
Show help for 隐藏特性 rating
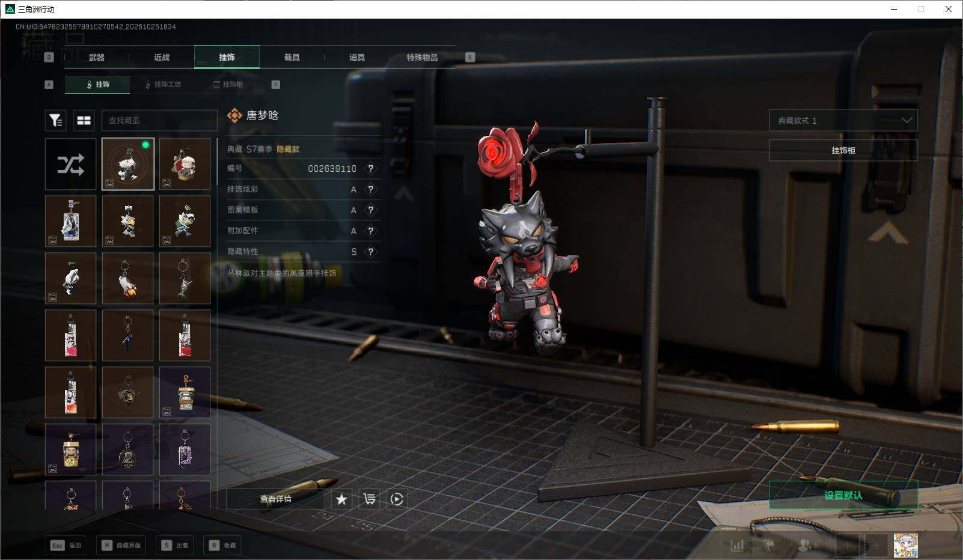[x=371, y=252]
